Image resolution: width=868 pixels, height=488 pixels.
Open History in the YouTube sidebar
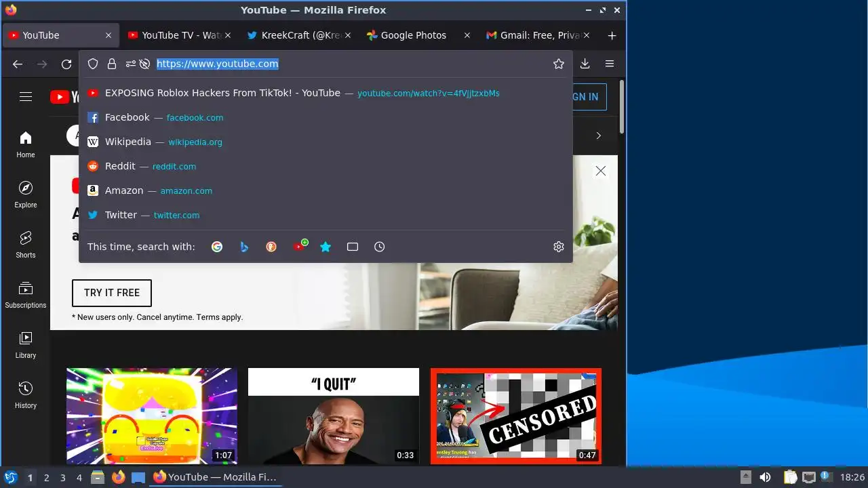[26, 395]
